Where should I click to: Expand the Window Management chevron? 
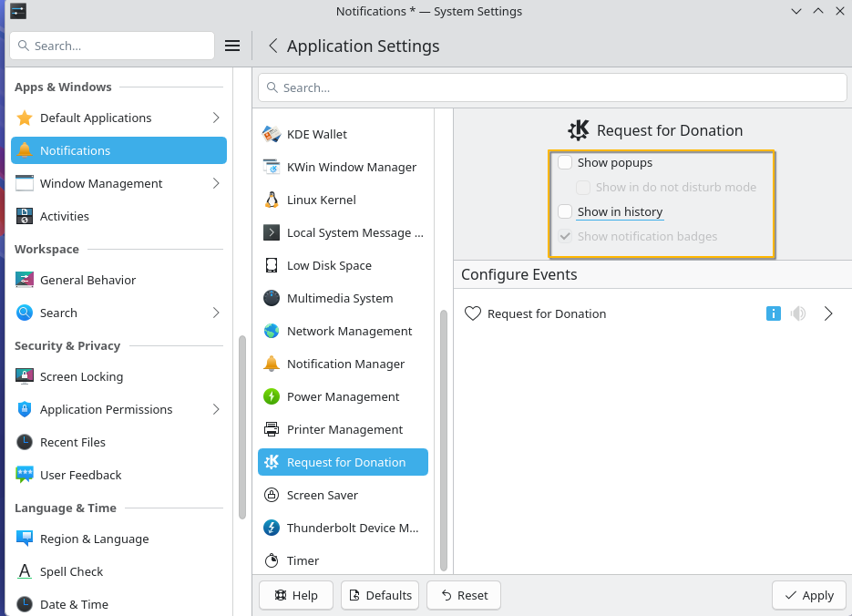coord(216,183)
